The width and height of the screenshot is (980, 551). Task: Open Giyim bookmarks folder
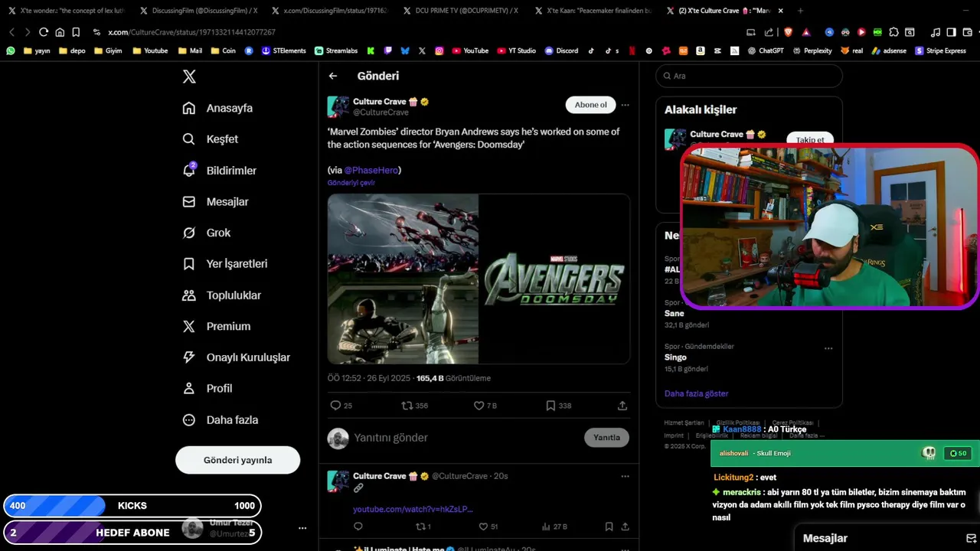[x=108, y=51]
